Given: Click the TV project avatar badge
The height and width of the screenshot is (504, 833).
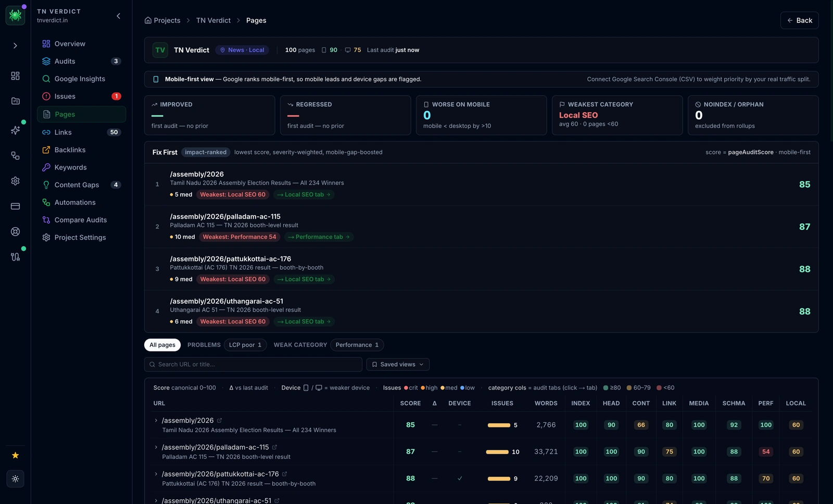Looking at the screenshot, I should [160, 50].
